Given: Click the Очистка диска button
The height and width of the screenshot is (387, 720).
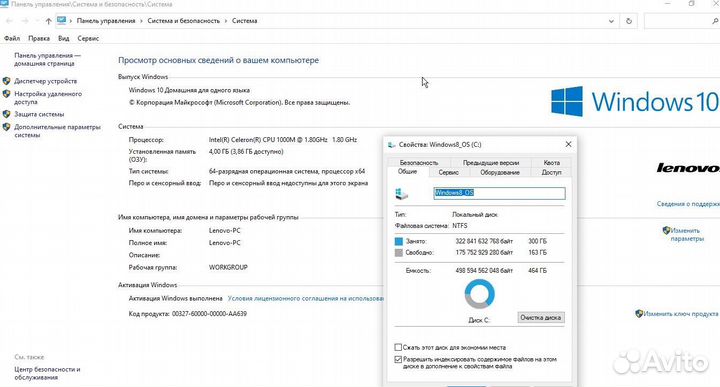Looking at the screenshot, I should [541, 318].
